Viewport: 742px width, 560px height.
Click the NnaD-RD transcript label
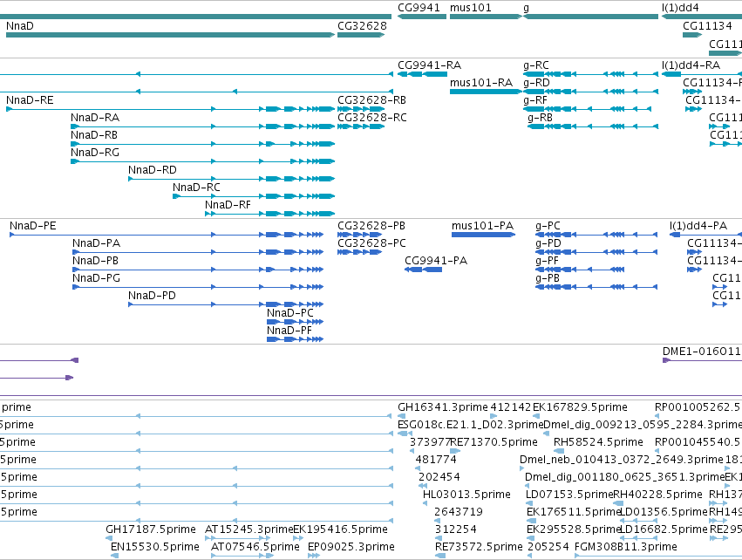[153, 169]
